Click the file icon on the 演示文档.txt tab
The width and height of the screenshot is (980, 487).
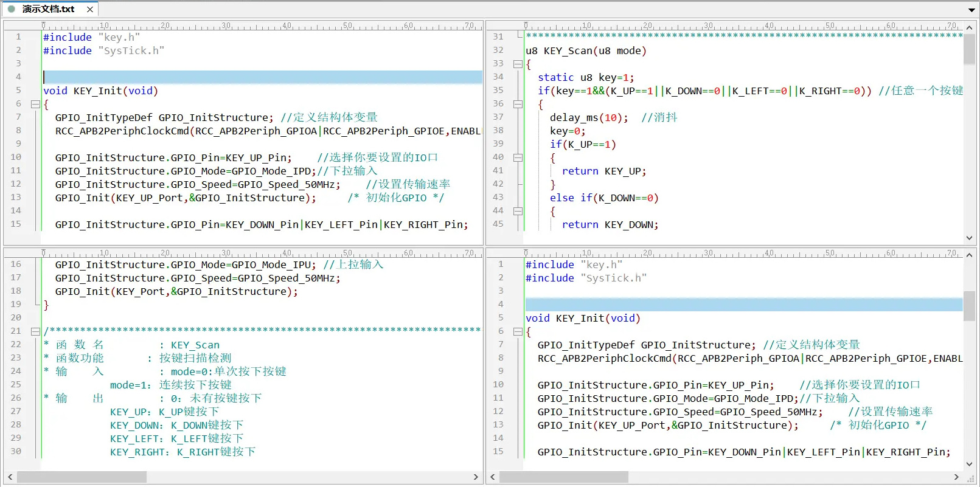[12, 9]
